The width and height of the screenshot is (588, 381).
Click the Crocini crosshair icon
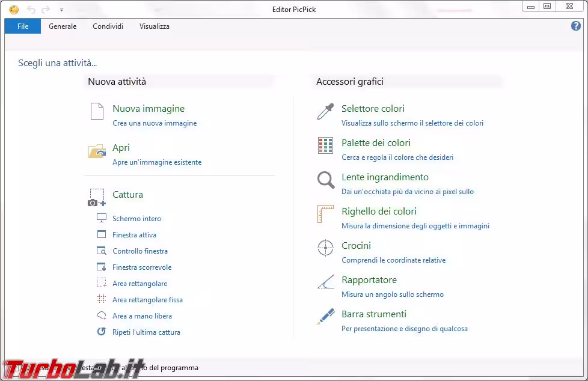coord(325,248)
